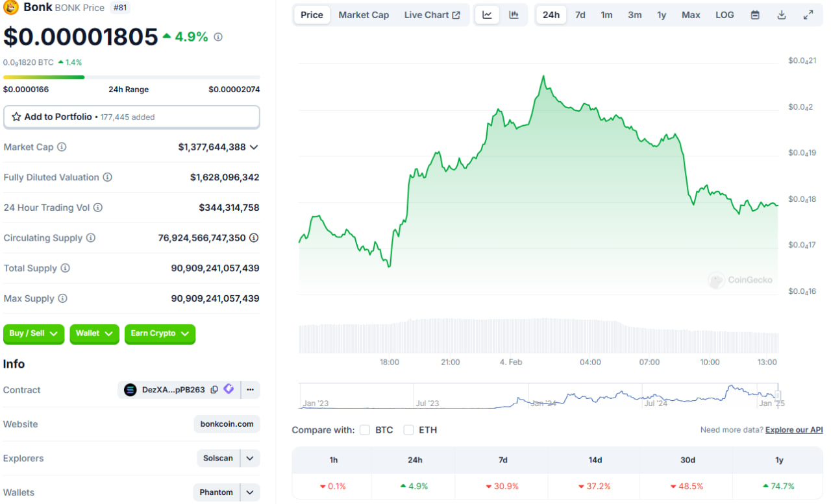The width and height of the screenshot is (831, 504).
Task: Click the Solana token icon in contract chip
Action: tap(130, 390)
